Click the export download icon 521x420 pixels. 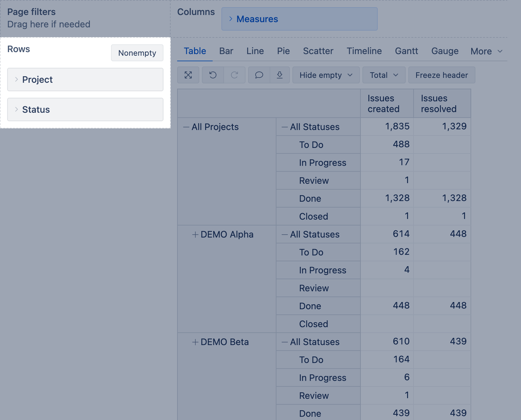(280, 75)
